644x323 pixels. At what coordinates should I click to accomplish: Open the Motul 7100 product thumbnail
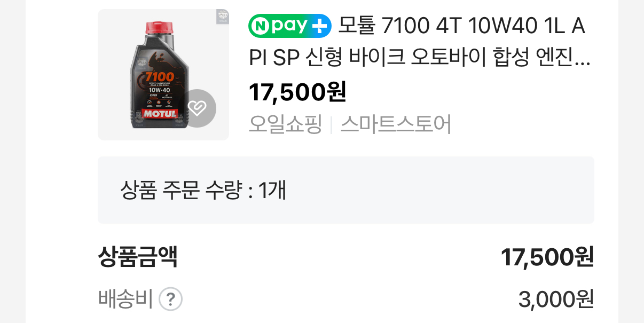click(x=163, y=75)
